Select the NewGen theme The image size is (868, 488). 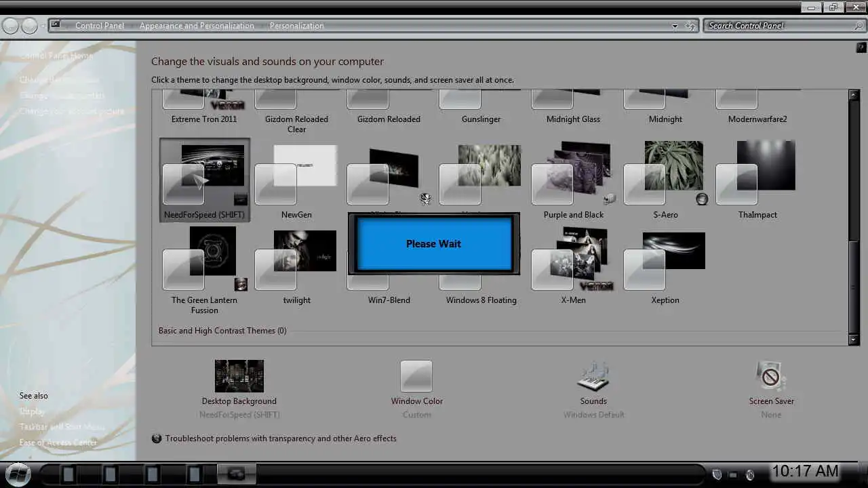click(296, 180)
